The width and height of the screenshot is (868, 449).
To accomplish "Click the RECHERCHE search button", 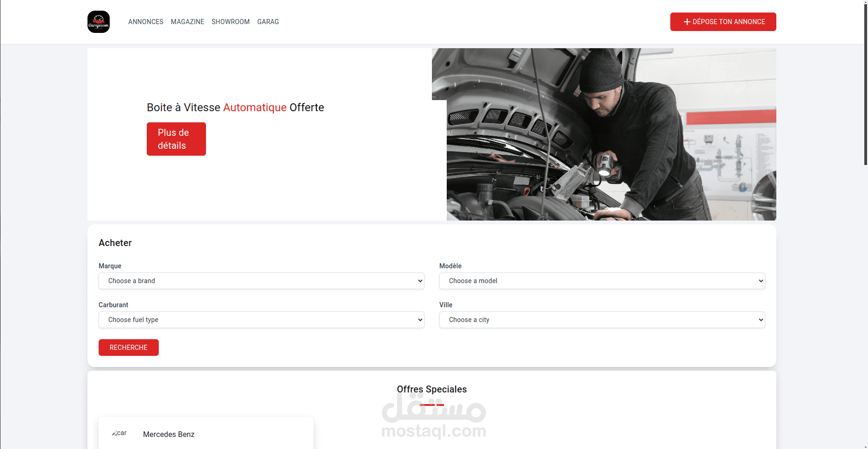I will (129, 348).
